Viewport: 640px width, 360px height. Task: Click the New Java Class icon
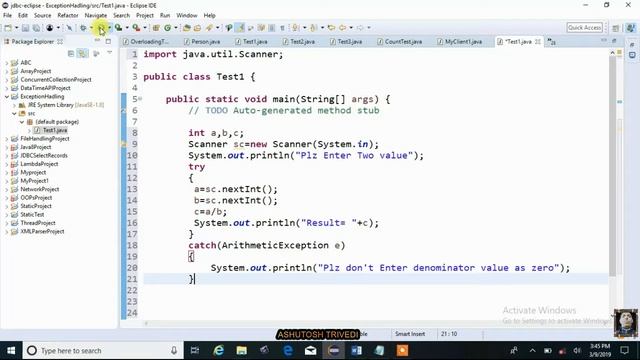click(167, 28)
